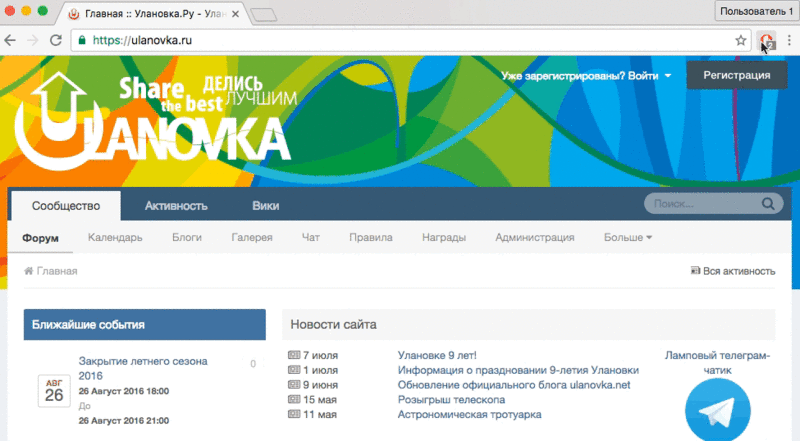Click the 26 Август 2016 18:00 start time
Viewport: 800px width, 441px height.
[x=124, y=391]
